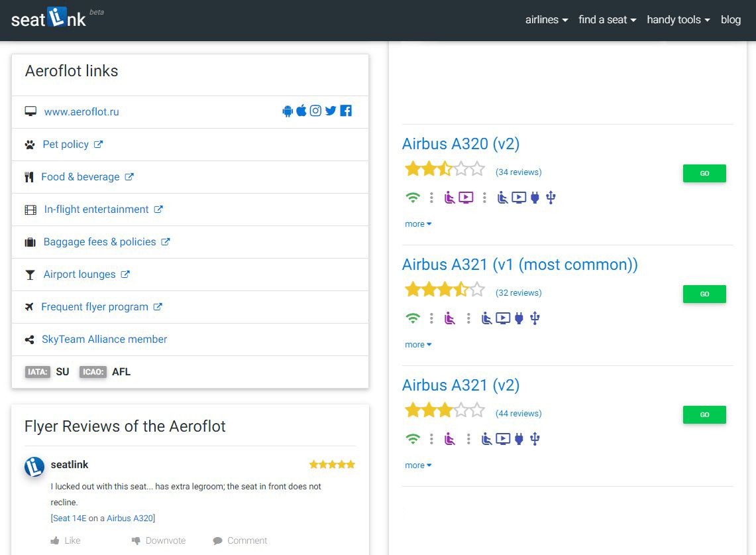Screen dimensions: 756x555
Task: Open the handy tools dropdown menu
Action: point(678,20)
